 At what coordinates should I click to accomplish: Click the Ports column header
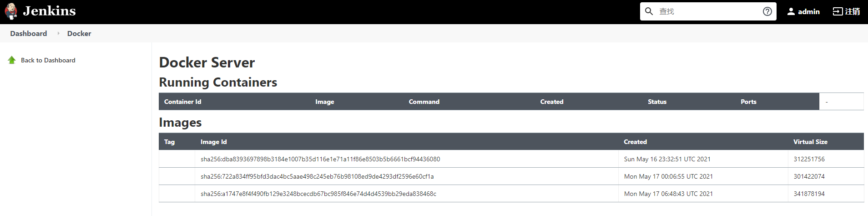[x=748, y=102]
